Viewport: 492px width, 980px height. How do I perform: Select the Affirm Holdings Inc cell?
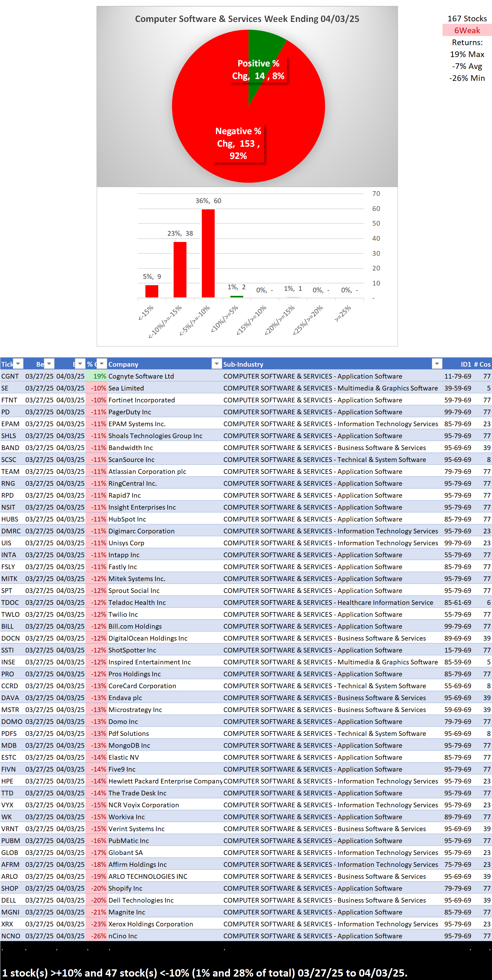point(165,864)
